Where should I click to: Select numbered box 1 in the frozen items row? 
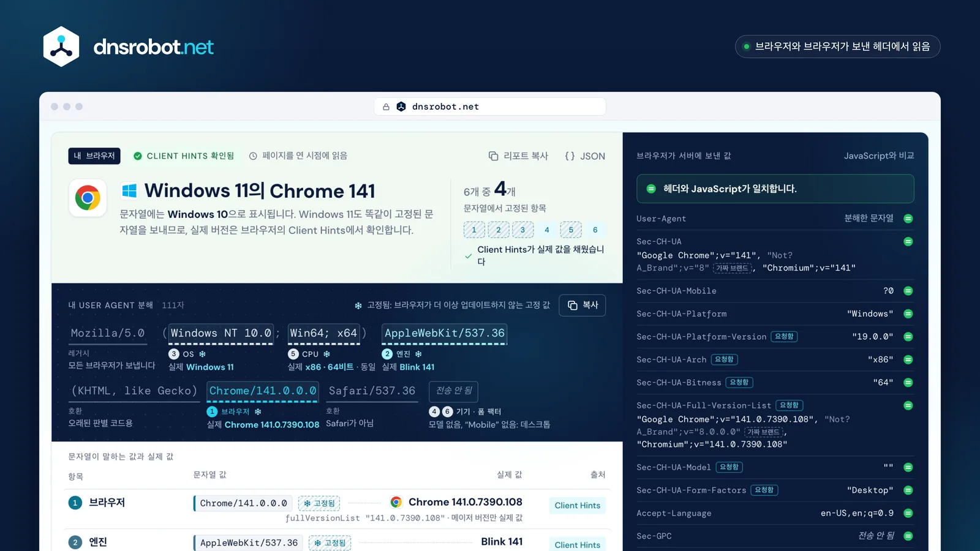tap(474, 230)
